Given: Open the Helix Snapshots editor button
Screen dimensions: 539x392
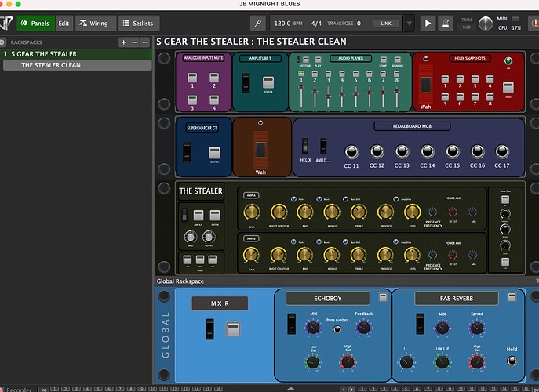Looking at the screenshot, I should 508,88.
